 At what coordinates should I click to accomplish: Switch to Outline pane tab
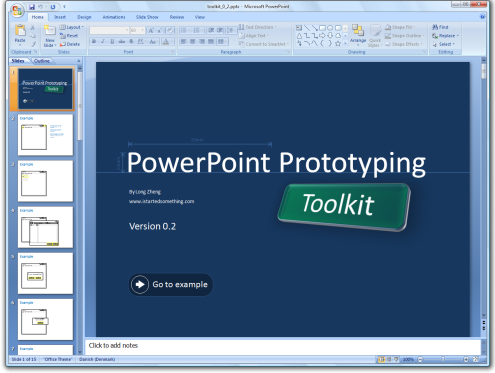point(42,61)
